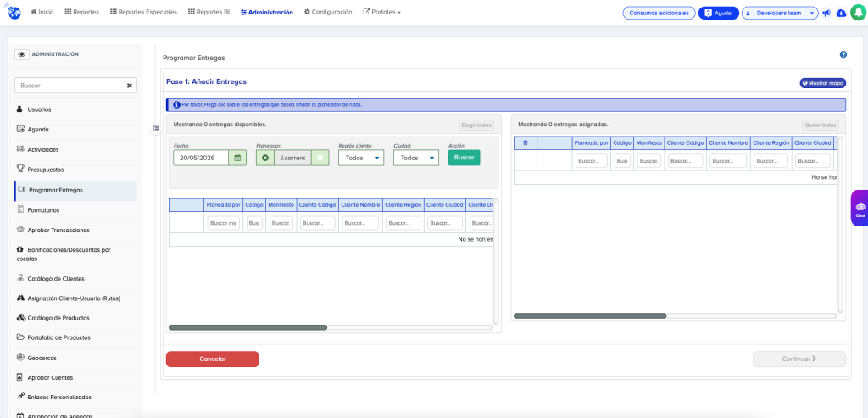Click the Catálogo de Clientes icon
This screenshot has height=418, width=868.
(20, 278)
